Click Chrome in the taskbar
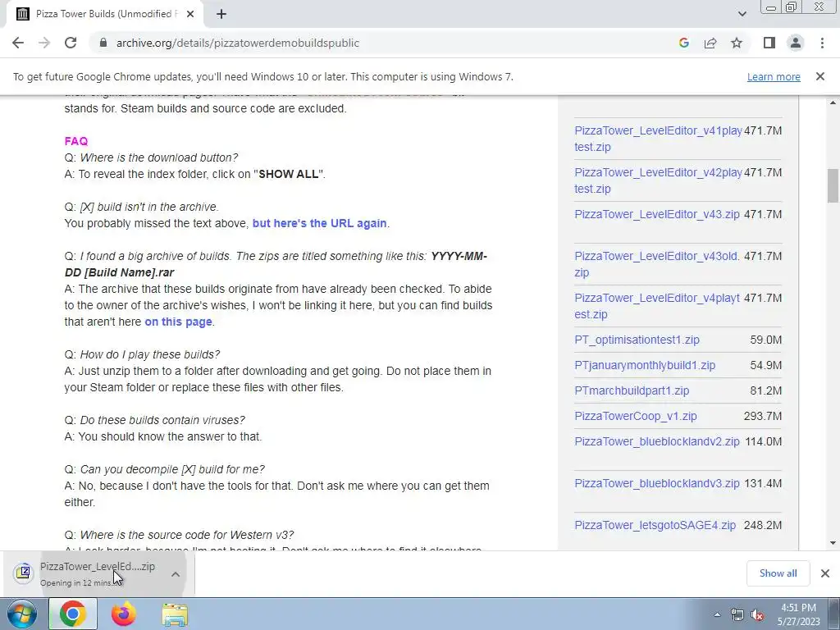The image size is (840, 630). point(73,614)
